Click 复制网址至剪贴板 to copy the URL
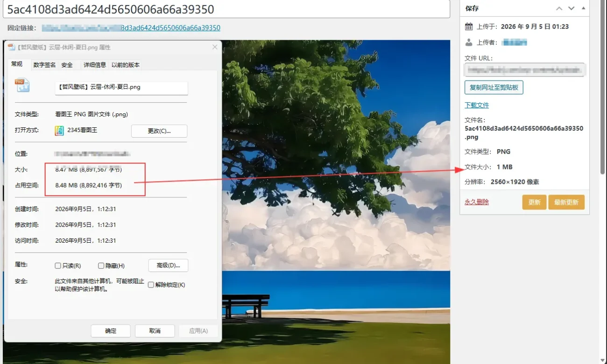 pyautogui.click(x=494, y=87)
